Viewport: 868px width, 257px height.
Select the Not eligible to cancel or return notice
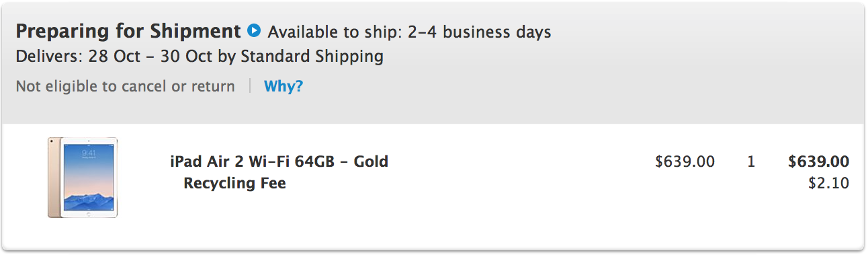pos(125,86)
